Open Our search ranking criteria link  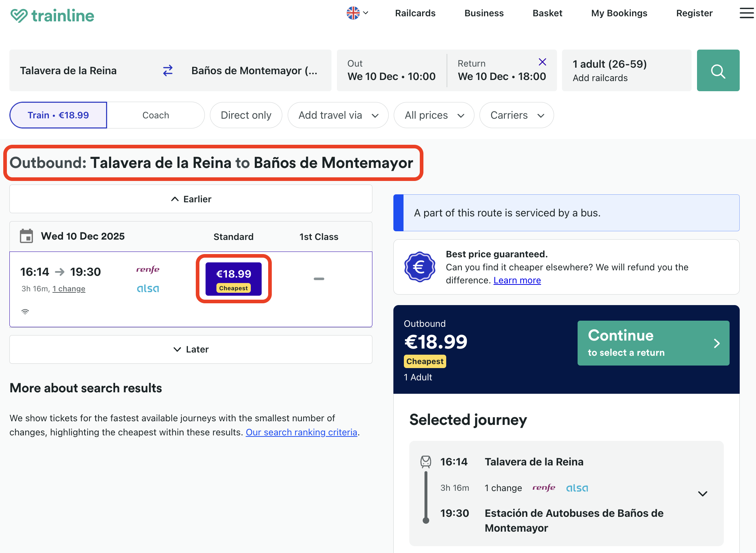(301, 432)
